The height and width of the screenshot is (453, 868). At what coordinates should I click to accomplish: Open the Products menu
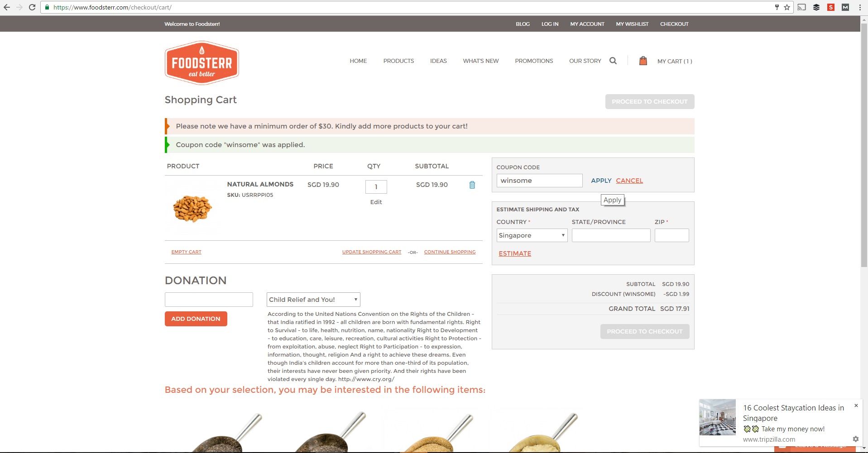tap(398, 61)
